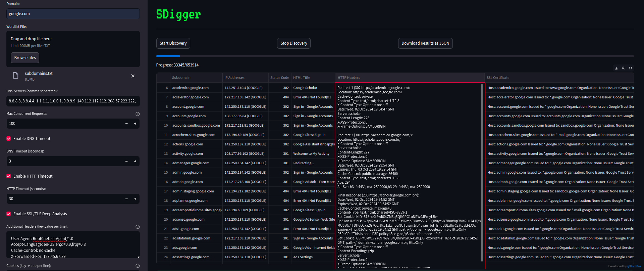Decrease Max Concurrent Requests value

tap(126, 124)
